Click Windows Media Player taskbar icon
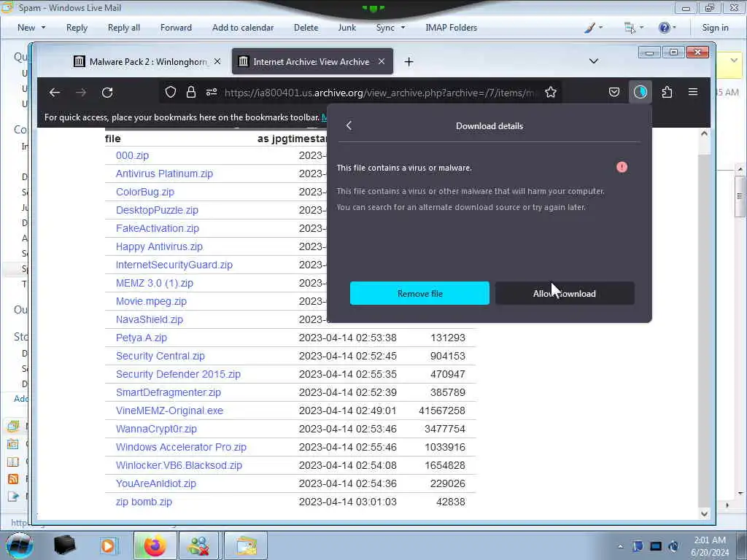 pyautogui.click(x=108, y=545)
